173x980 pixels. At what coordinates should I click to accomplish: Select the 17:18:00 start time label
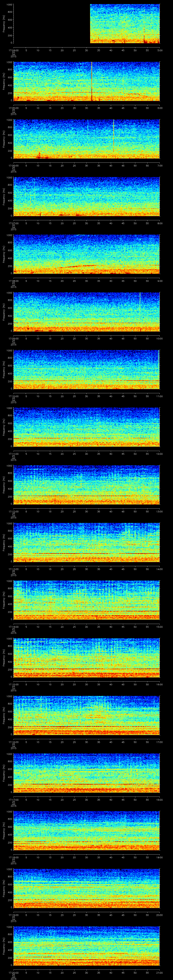13,857
